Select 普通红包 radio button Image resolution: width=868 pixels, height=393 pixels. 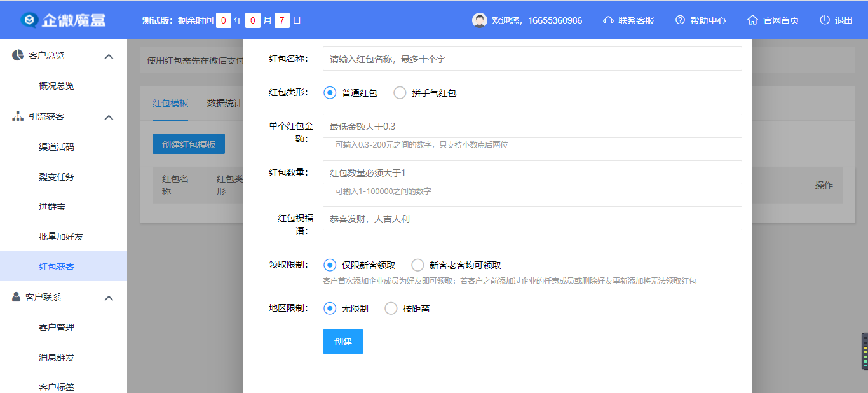[x=330, y=92]
